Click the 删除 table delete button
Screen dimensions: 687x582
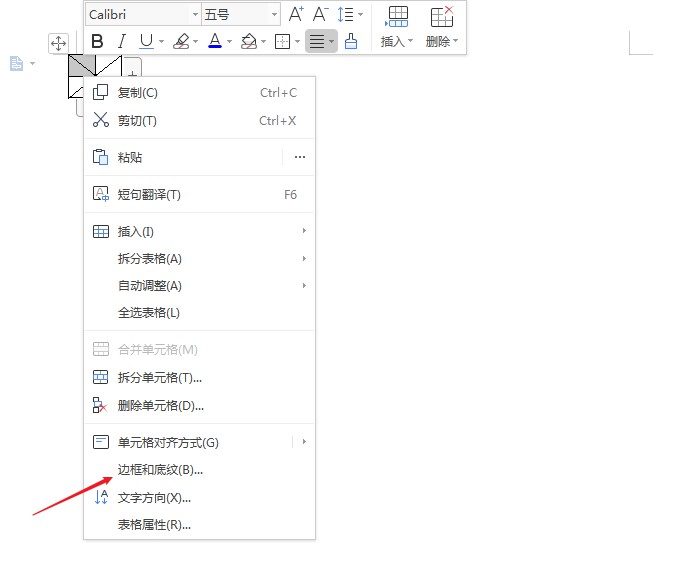click(442, 27)
